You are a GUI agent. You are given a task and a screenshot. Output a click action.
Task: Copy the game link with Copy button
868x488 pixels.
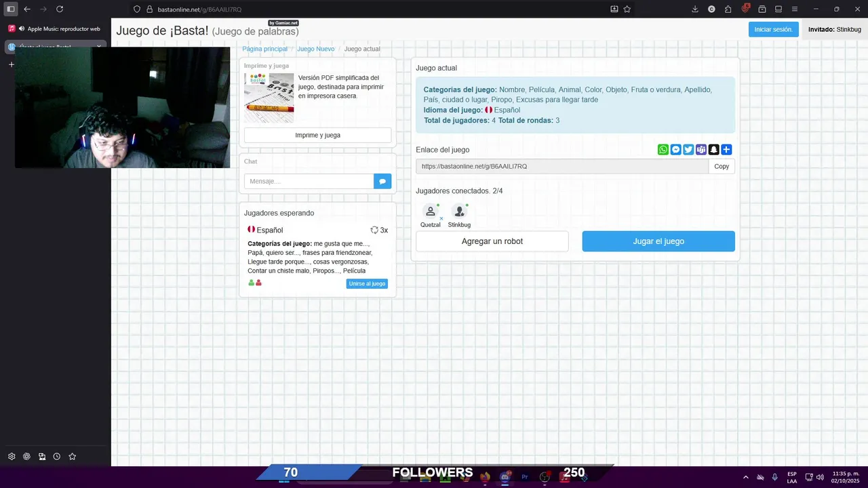click(722, 166)
